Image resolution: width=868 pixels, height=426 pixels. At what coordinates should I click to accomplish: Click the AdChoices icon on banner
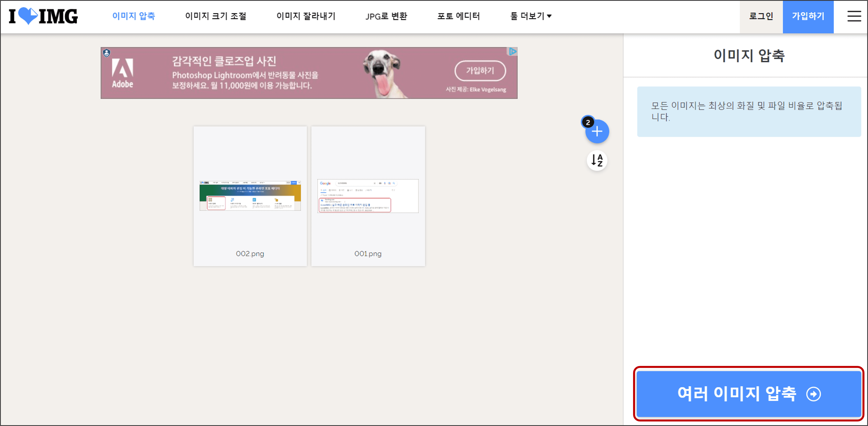point(513,52)
